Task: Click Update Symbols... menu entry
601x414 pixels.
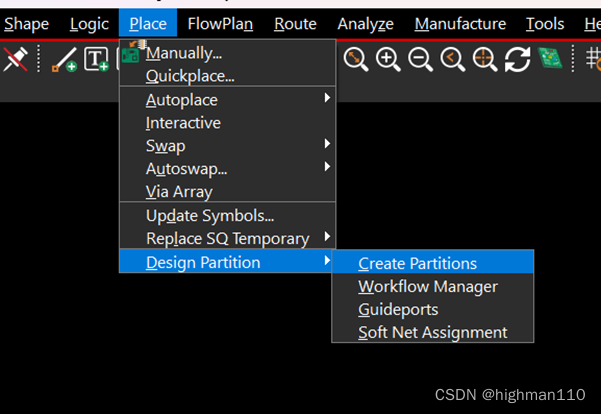Action: 209,216
